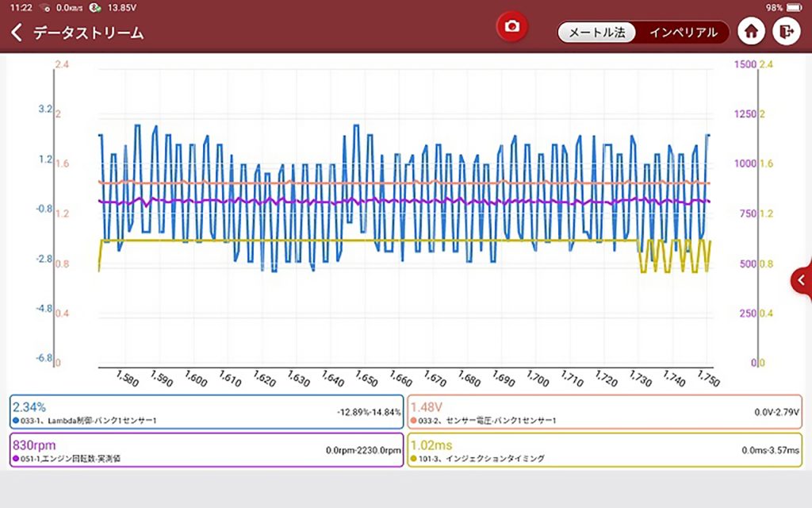Tap the データストリーム page title

pyautogui.click(x=89, y=33)
